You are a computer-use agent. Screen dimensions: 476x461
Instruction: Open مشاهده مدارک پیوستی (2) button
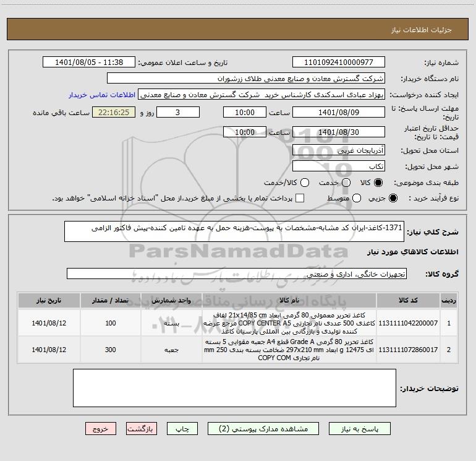click(x=263, y=428)
